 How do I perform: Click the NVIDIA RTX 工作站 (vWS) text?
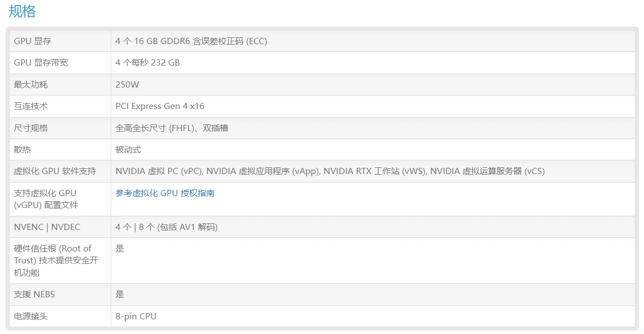pyautogui.click(x=375, y=171)
